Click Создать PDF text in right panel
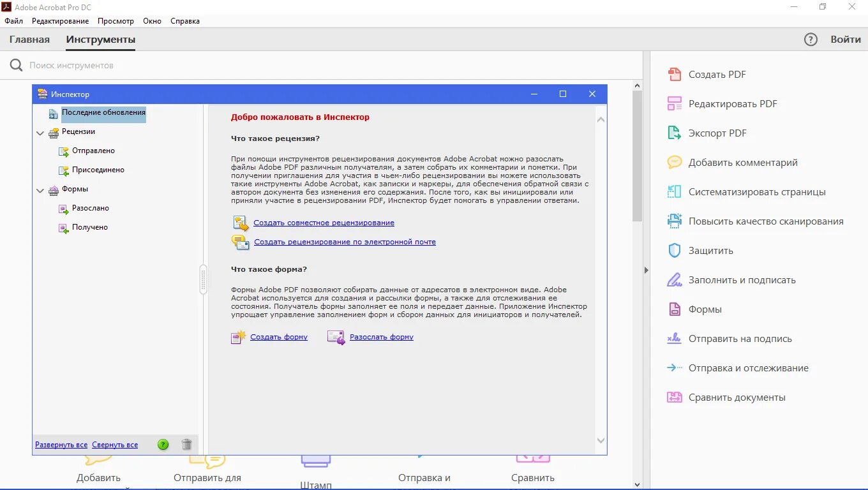 (717, 75)
